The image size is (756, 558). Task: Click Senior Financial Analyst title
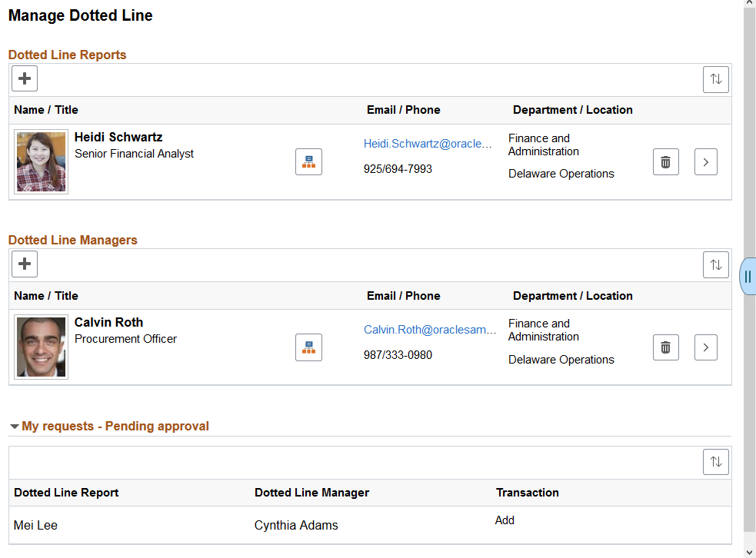coord(134,154)
